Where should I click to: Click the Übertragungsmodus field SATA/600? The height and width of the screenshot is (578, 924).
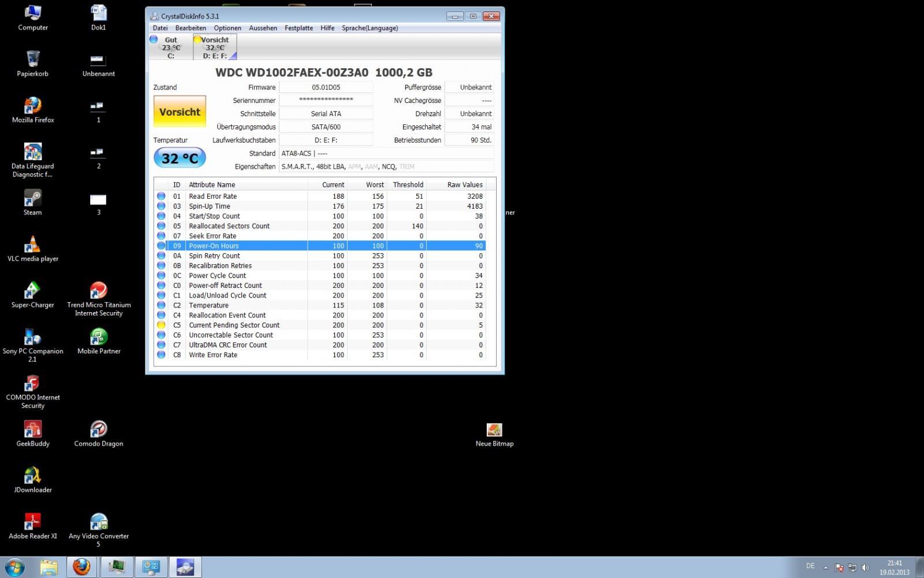[326, 127]
